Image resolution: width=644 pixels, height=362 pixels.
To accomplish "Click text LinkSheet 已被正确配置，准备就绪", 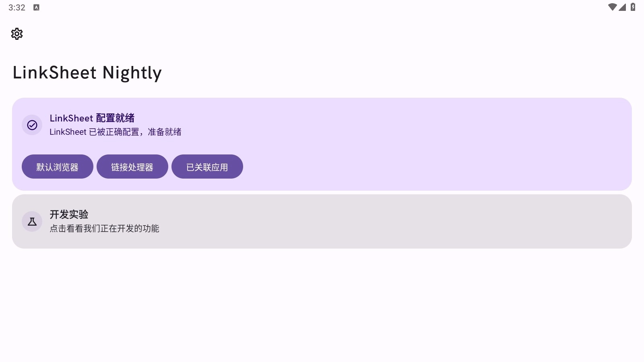I will click(x=116, y=132).
